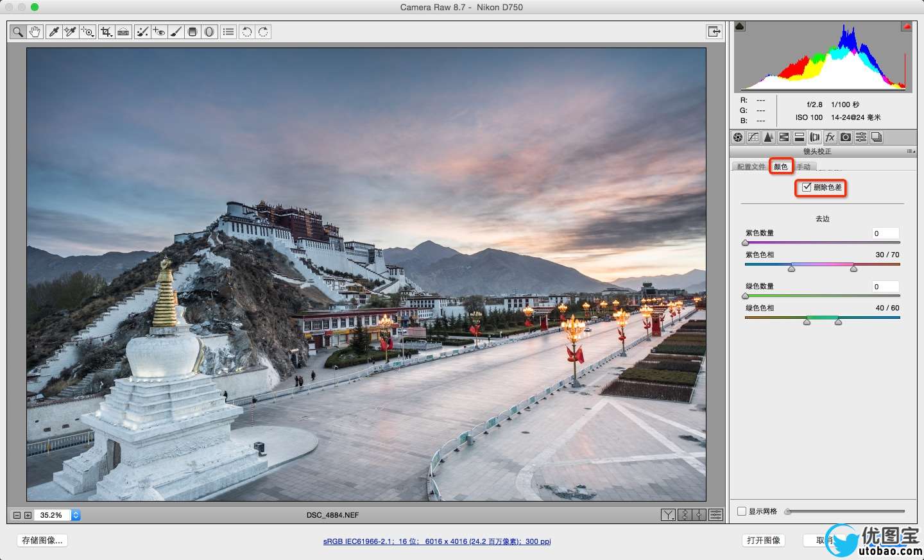
Task: Open the Basic panel aperture icon
Action: coord(738,137)
